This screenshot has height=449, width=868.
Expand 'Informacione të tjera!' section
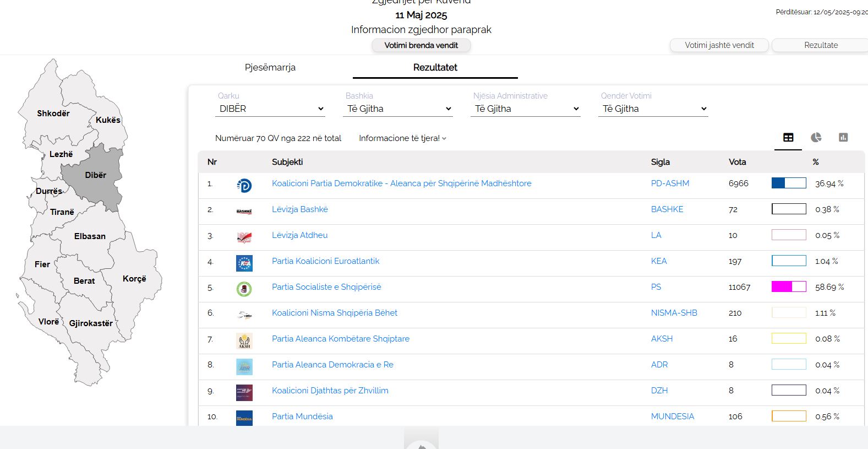[x=402, y=138]
